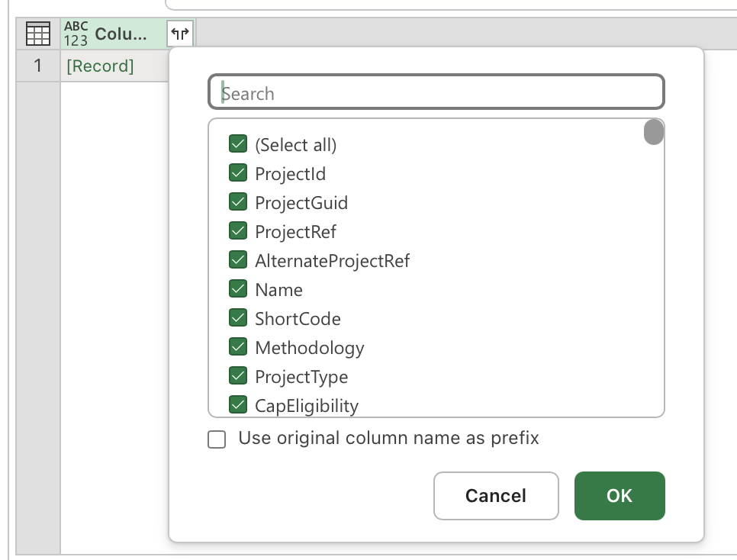The width and height of the screenshot is (737, 560).
Task: Focus the Search input field
Action: [x=436, y=92]
